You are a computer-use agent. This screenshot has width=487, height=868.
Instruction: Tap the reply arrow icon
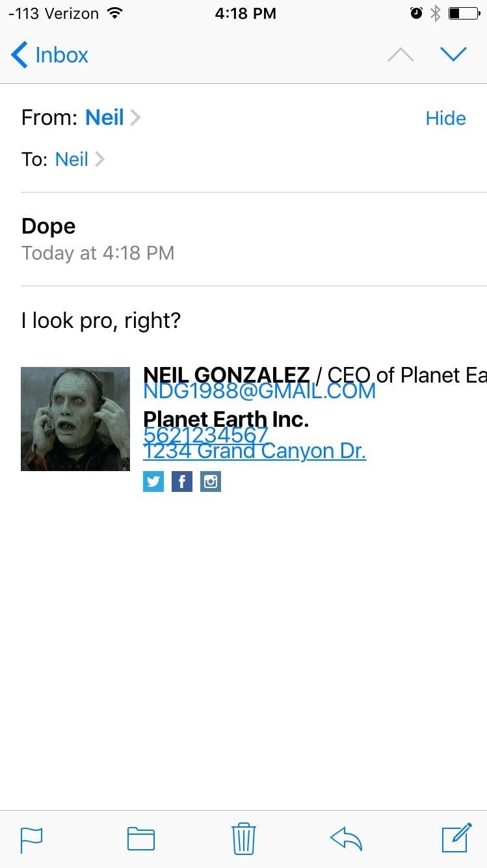(x=346, y=839)
